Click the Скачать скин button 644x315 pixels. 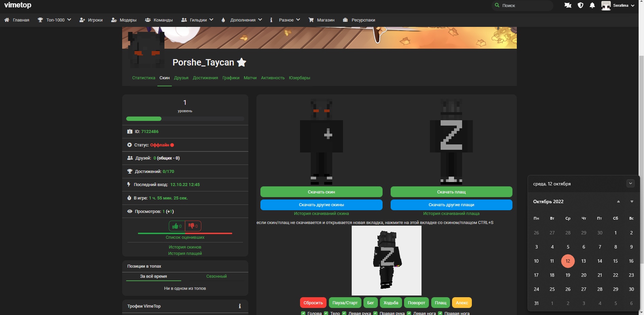(321, 192)
